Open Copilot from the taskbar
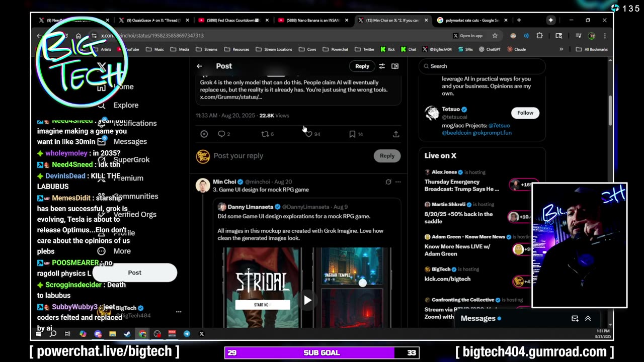The height and width of the screenshot is (362, 644). (83, 334)
